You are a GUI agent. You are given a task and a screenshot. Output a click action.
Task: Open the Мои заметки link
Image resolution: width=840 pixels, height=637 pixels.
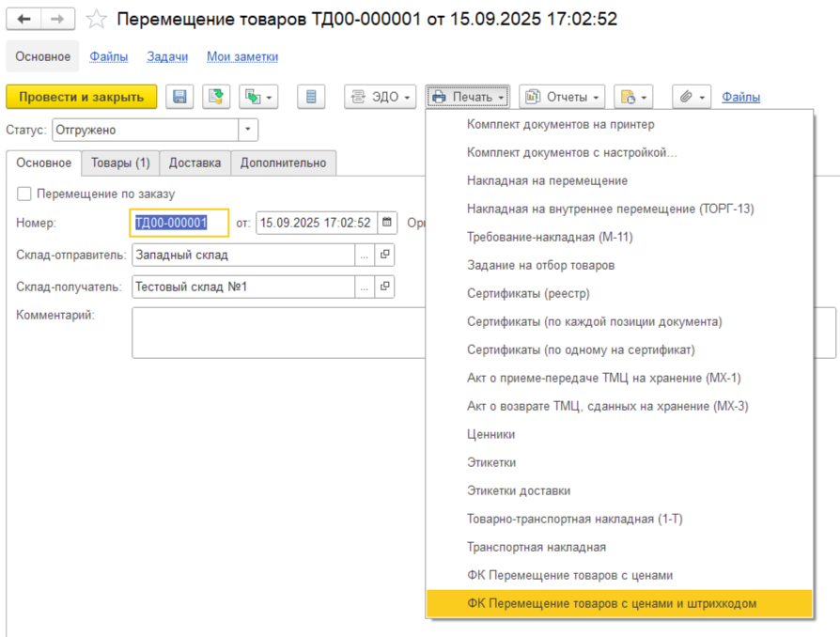tap(242, 56)
